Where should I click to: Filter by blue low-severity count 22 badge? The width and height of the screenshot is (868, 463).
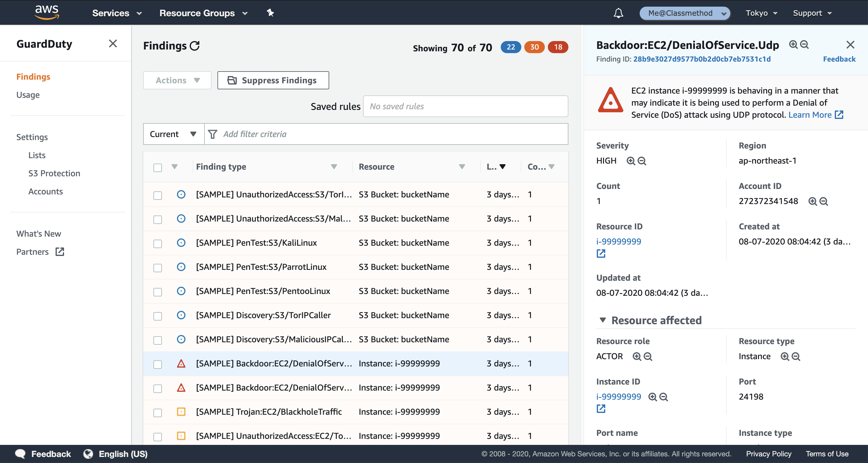(x=511, y=47)
